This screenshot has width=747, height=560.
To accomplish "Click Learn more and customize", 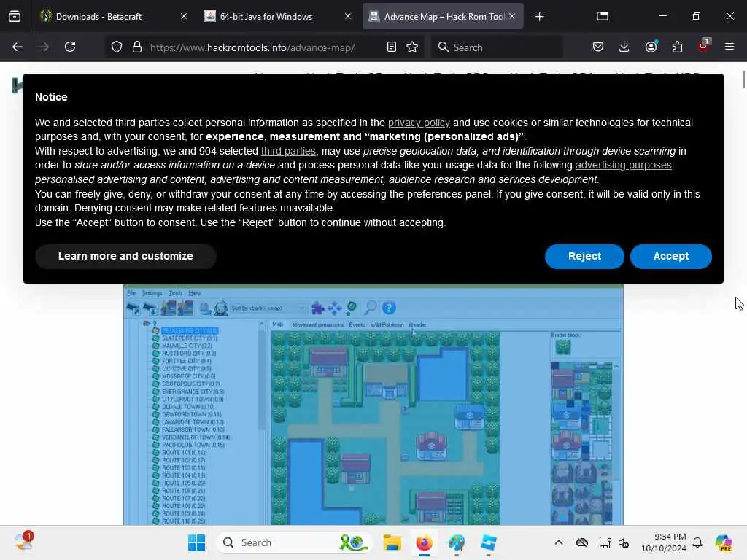I will (x=125, y=256).
